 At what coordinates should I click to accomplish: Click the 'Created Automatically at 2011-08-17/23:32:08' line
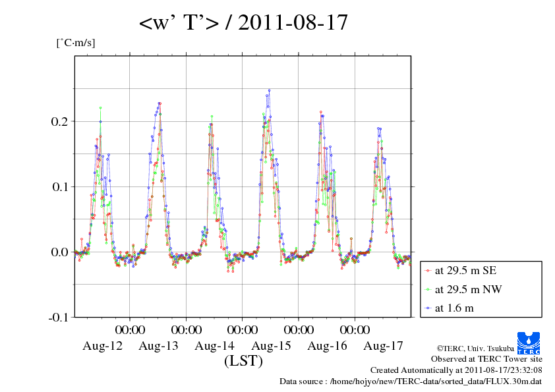456,370
